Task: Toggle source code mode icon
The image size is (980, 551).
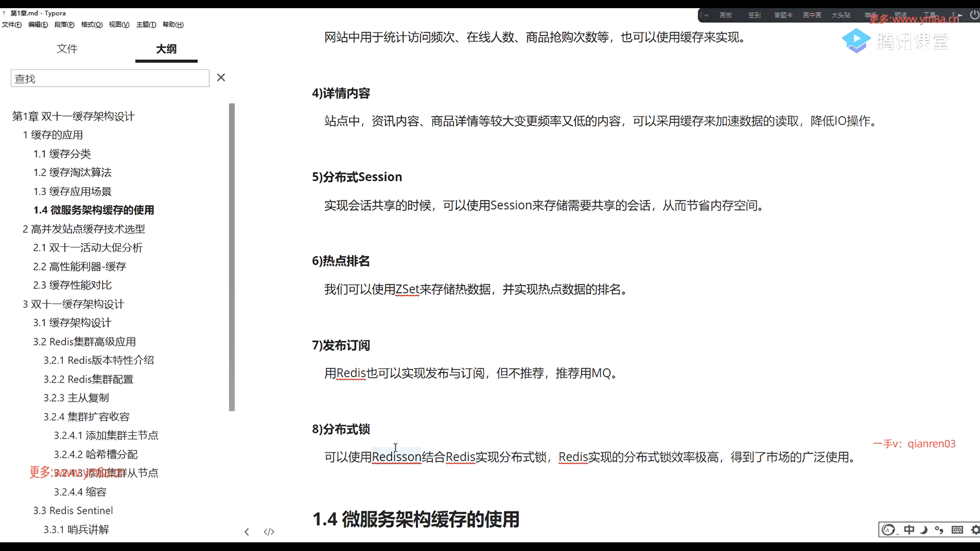Action: click(x=269, y=532)
